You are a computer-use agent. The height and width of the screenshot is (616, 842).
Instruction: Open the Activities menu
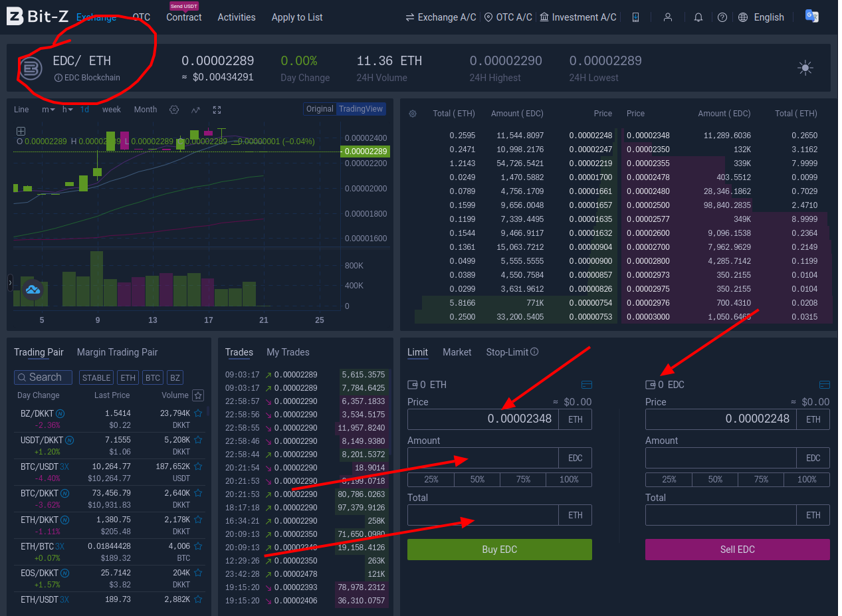237,17
